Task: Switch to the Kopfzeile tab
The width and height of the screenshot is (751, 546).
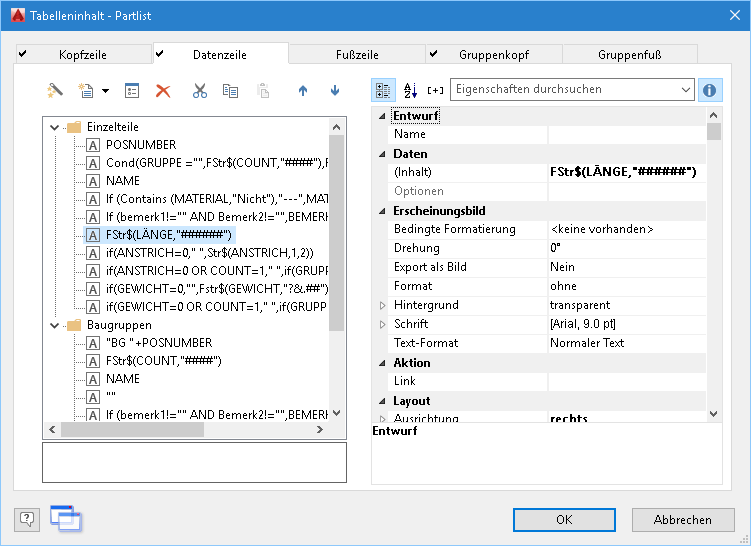Action: [84, 54]
